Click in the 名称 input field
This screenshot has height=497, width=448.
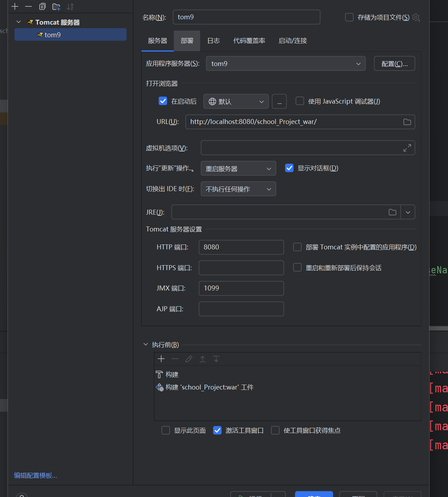click(x=246, y=17)
